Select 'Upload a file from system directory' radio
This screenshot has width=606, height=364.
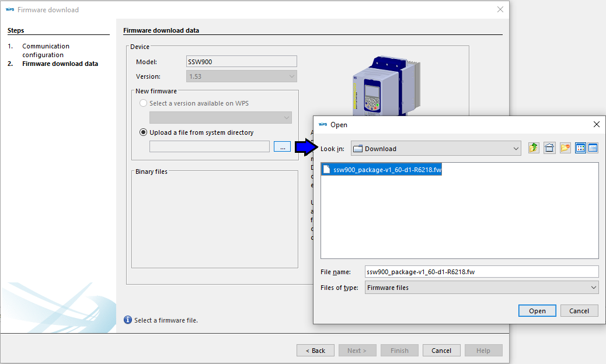coord(144,132)
